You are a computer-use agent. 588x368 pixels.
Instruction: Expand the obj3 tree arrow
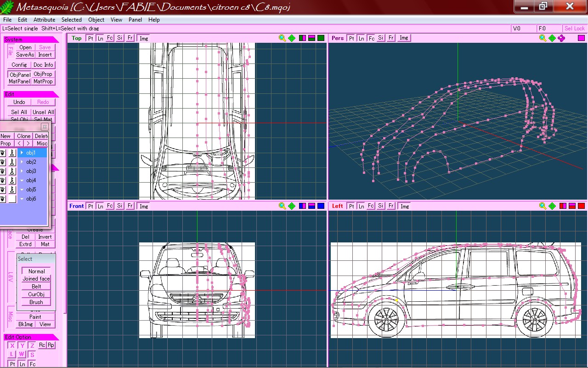[x=22, y=171]
